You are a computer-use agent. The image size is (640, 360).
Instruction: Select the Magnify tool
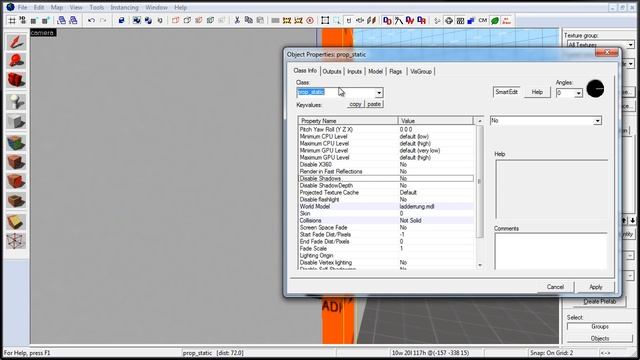point(16,60)
